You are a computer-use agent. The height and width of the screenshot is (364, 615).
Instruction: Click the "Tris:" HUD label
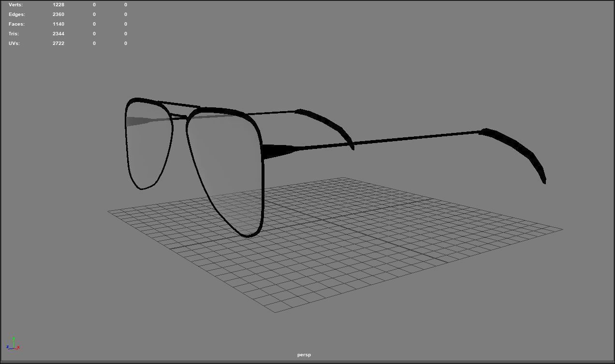click(14, 33)
